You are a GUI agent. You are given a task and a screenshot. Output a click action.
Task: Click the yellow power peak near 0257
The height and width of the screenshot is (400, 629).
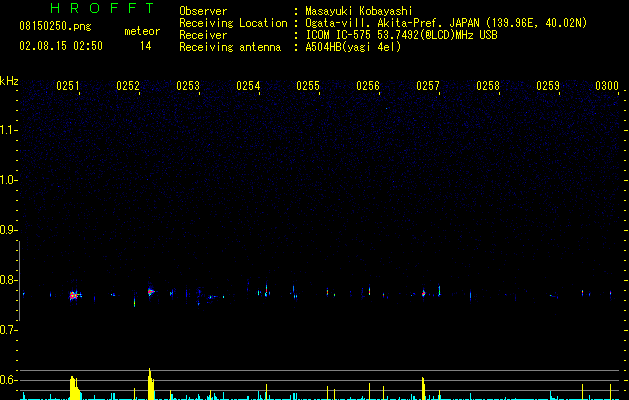[423, 388]
